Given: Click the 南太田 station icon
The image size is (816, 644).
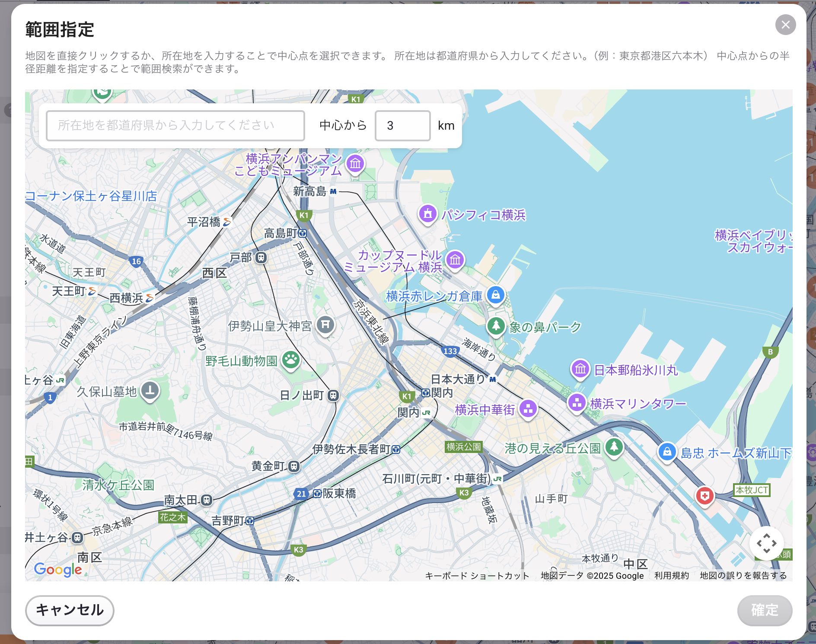Looking at the screenshot, I should tap(207, 501).
